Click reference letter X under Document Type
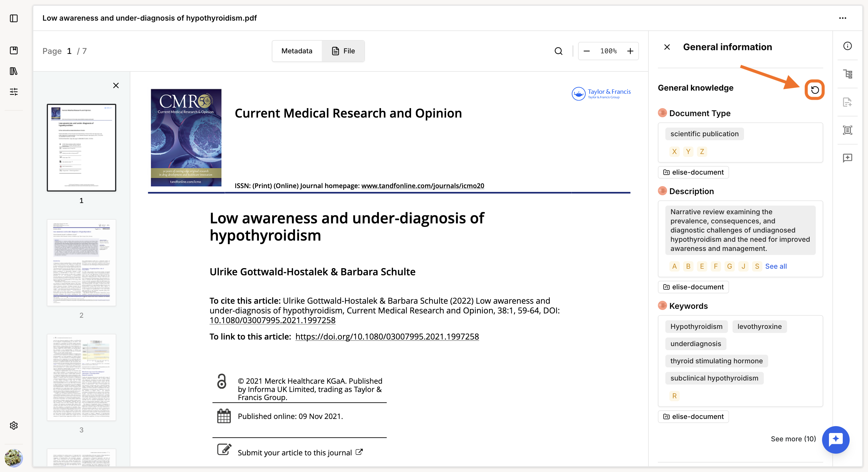Image resolution: width=868 pixels, height=472 pixels. click(x=674, y=152)
